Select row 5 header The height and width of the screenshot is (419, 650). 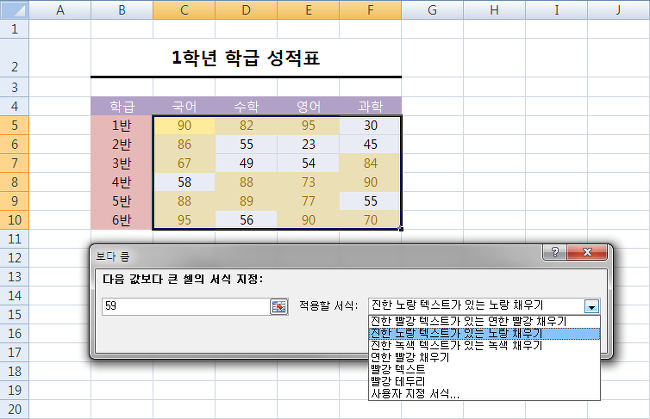(x=15, y=125)
